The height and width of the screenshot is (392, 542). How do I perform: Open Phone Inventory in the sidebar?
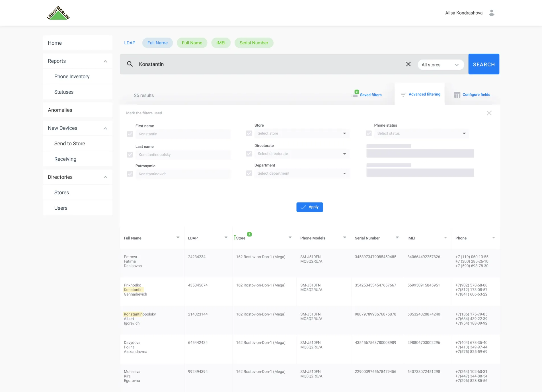(x=72, y=77)
